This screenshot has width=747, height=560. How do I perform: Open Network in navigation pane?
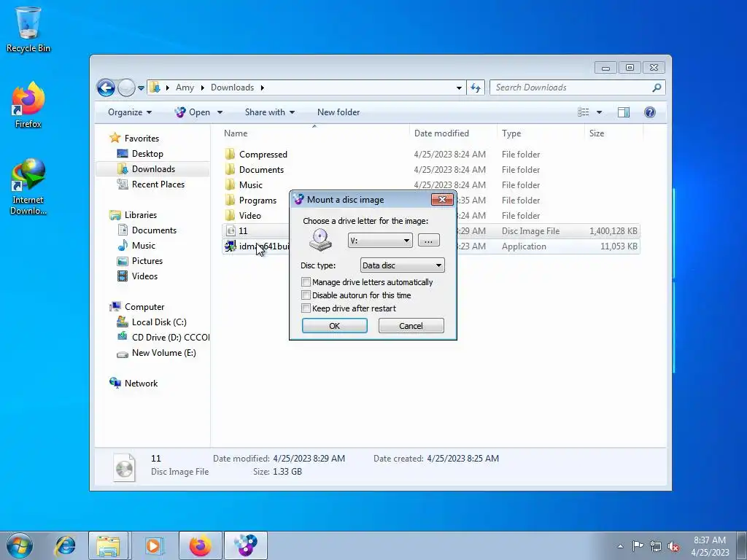[141, 384]
